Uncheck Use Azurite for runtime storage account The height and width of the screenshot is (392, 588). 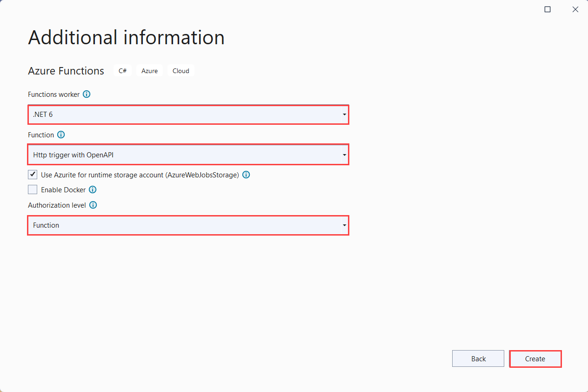pyautogui.click(x=33, y=175)
